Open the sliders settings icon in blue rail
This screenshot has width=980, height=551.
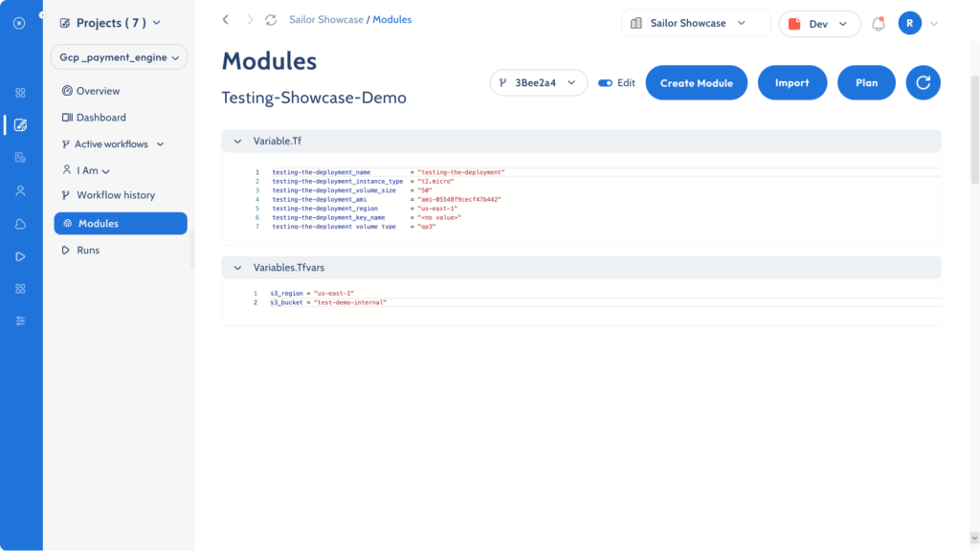tap(20, 321)
